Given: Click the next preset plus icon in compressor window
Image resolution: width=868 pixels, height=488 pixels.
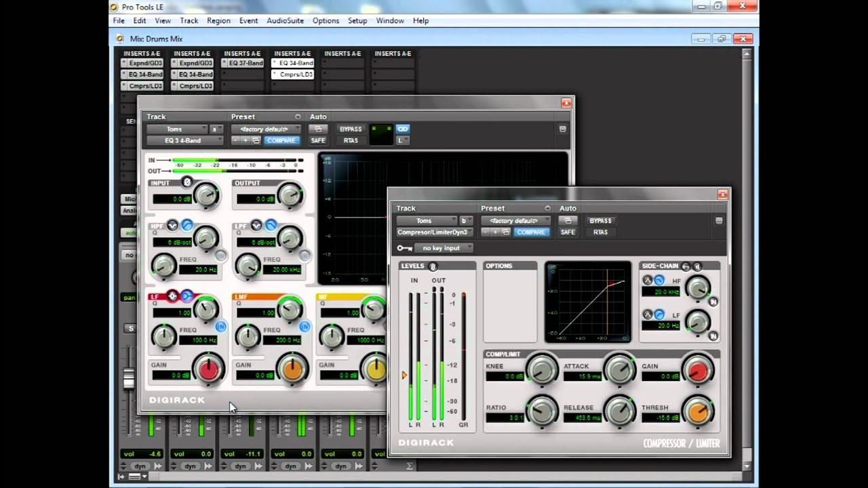Looking at the screenshot, I should click(x=495, y=232).
